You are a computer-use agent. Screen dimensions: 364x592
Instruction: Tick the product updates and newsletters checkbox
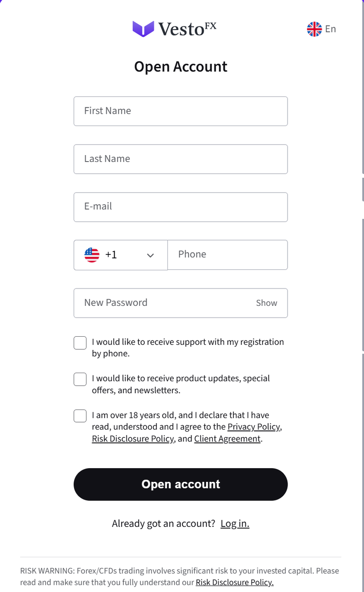(80, 379)
